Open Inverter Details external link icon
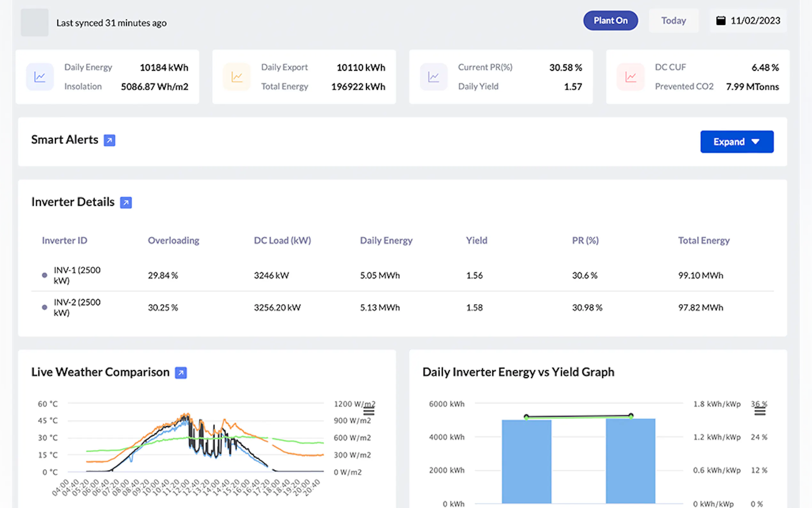The height and width of the screenshot is (508, 812). pos(126,202)
